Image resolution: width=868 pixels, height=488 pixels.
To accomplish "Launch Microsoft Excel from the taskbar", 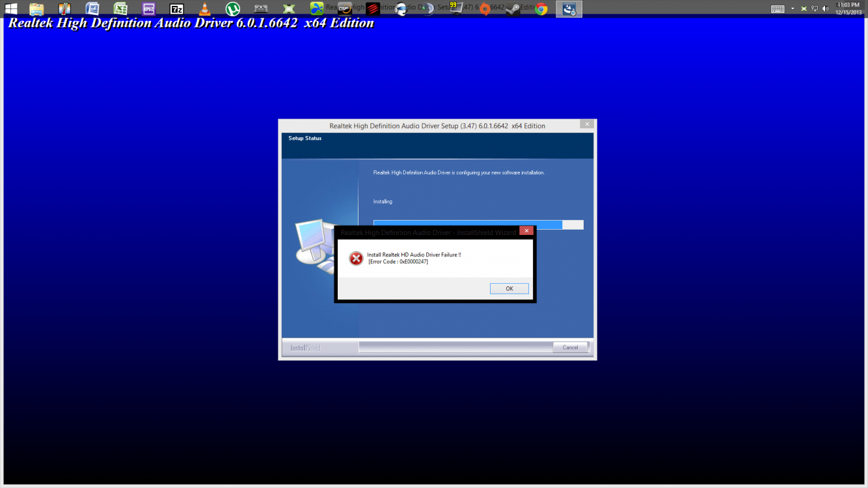I will pos(120,8).
